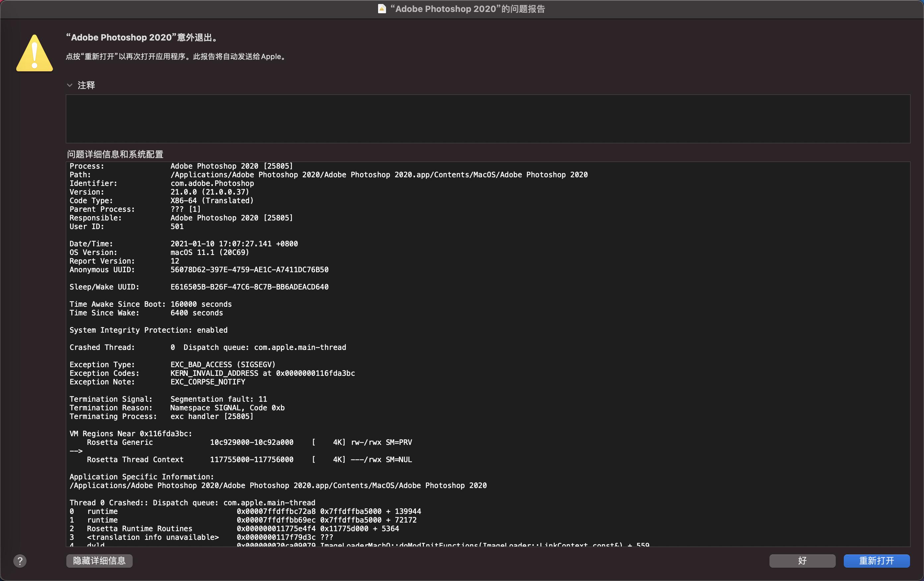
Task: Click the Adobe Photoshop 2020 意外退出 title
Action: coord(142,37)
